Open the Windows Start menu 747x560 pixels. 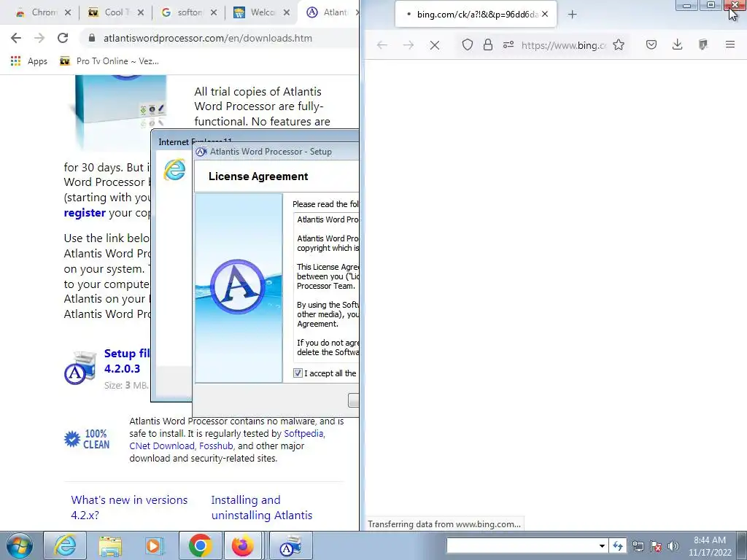(19, 545)
